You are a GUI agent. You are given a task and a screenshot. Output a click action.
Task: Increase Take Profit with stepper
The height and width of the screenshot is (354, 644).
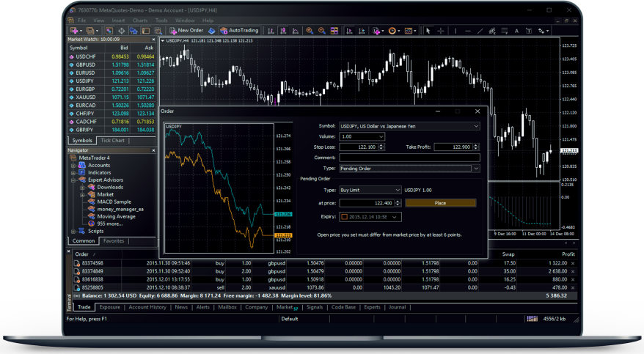(x=476, y=145)
